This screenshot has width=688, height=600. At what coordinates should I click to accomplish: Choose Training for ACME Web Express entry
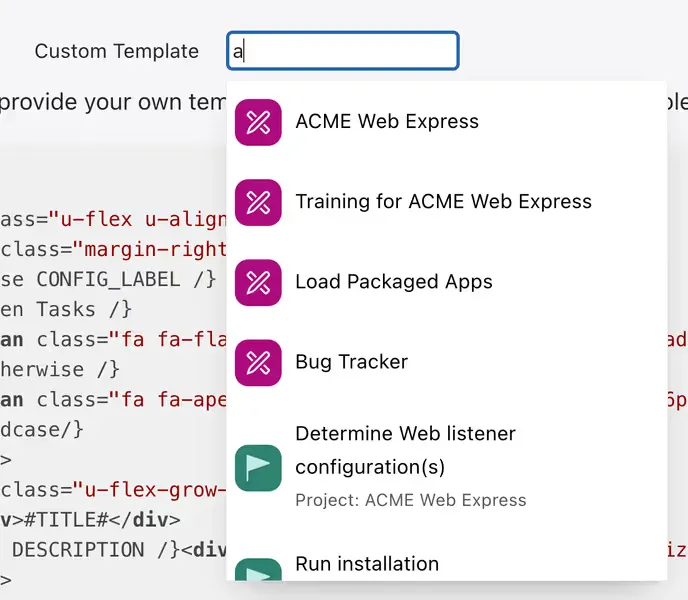pyautogui.click(x=447, y=202)
